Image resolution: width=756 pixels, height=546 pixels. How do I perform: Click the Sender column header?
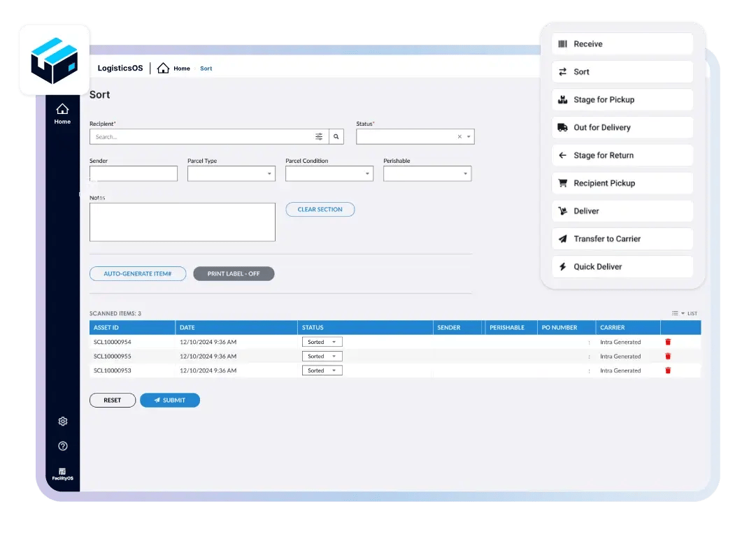click(x=457, y=328)
